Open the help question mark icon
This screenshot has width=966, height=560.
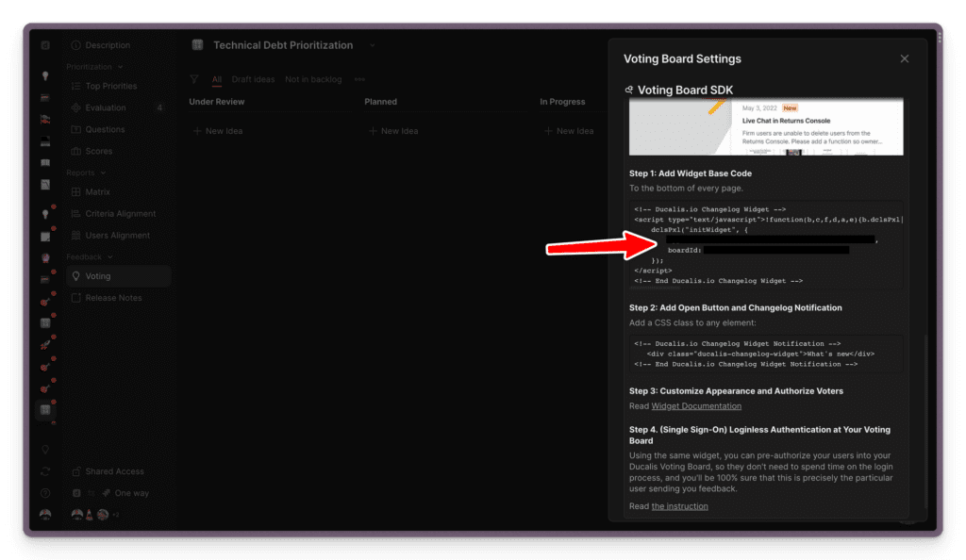pyautogui.click(x=45, y=493)
